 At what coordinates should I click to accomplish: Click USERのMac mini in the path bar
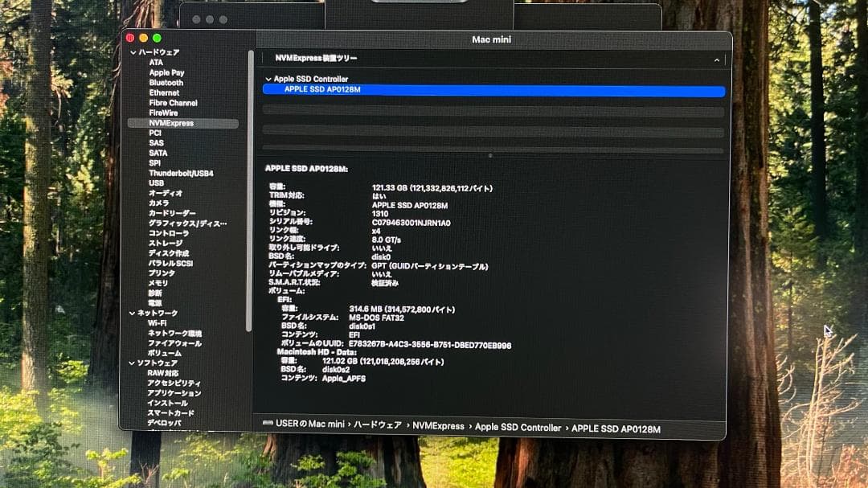pos(310,424)
